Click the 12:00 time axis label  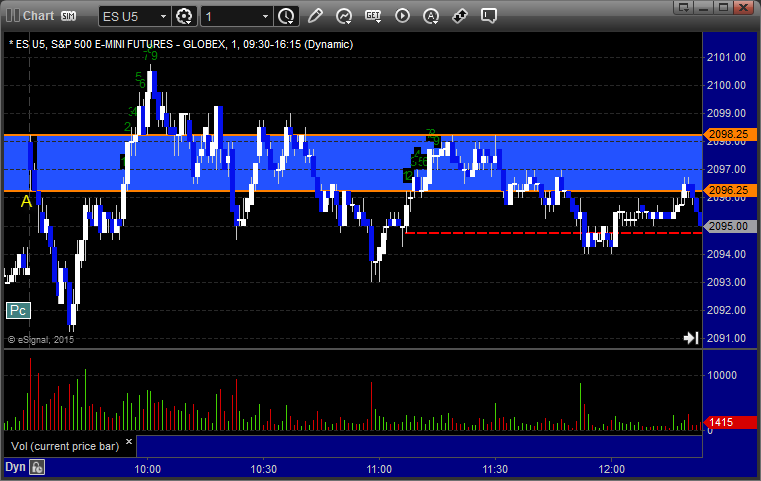(x=612, y=469)
